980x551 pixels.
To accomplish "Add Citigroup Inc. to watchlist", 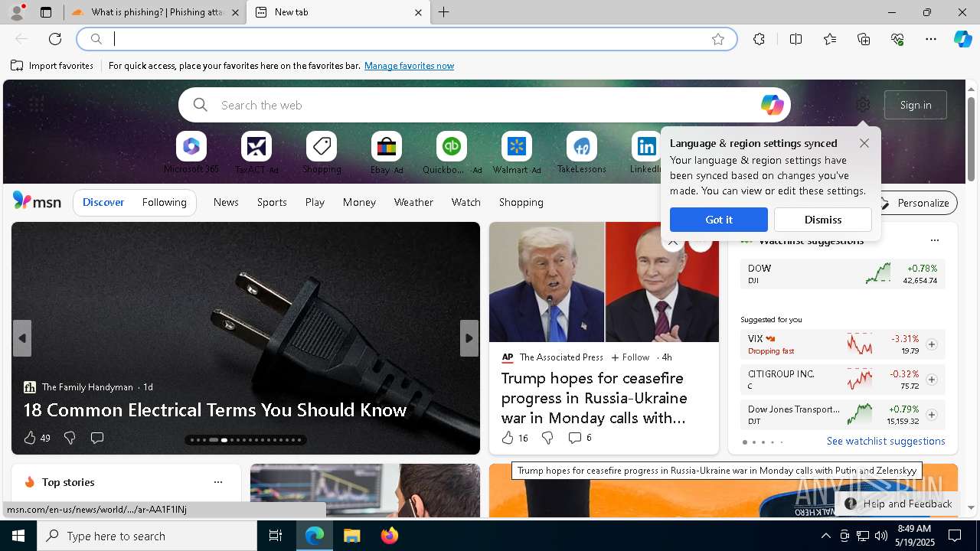I will [931, 380].
